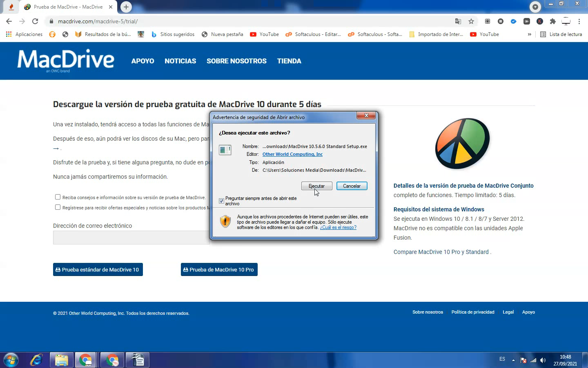
Task: Click the setup application icon in dialog
Action: (x=225, y=150)
